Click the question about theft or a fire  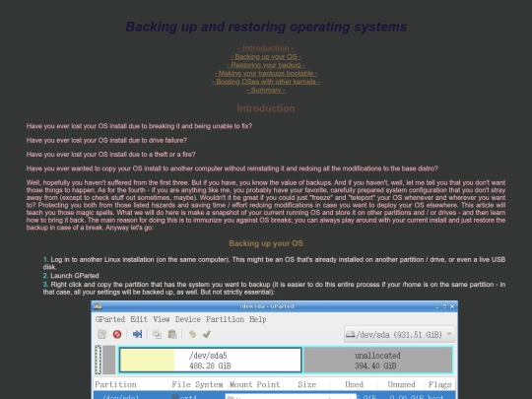[111, 155]
